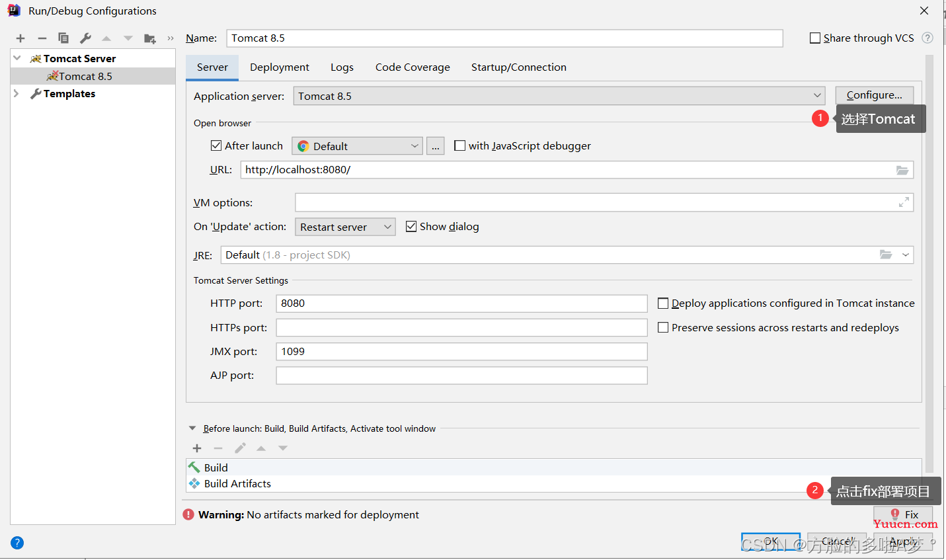Open JRE dropdown arrow
The height and width of the screenshot is (560, 946).
[906, 255]
